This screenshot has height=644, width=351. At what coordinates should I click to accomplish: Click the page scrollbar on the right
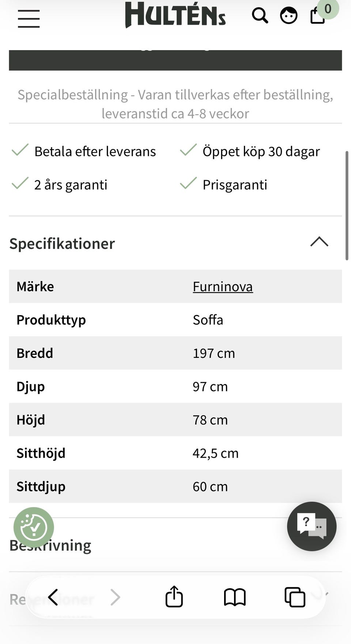tap(347, 205)
